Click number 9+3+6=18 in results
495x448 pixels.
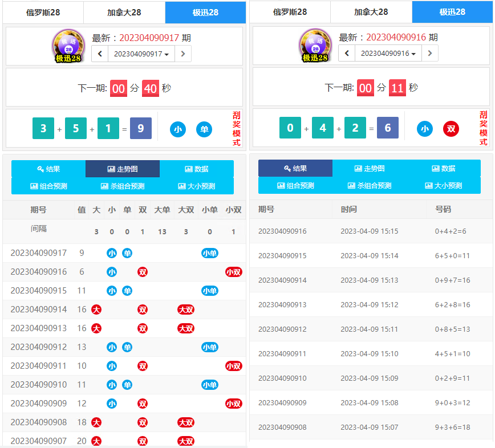click(452, 427)
